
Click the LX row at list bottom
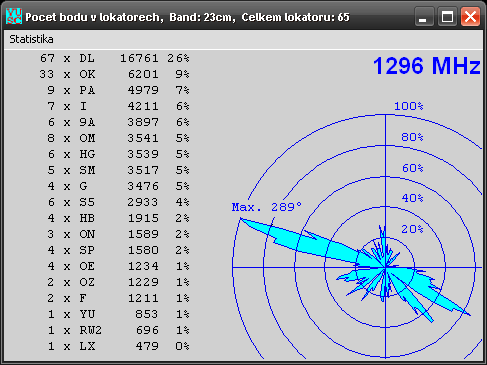tap(114, 346)
